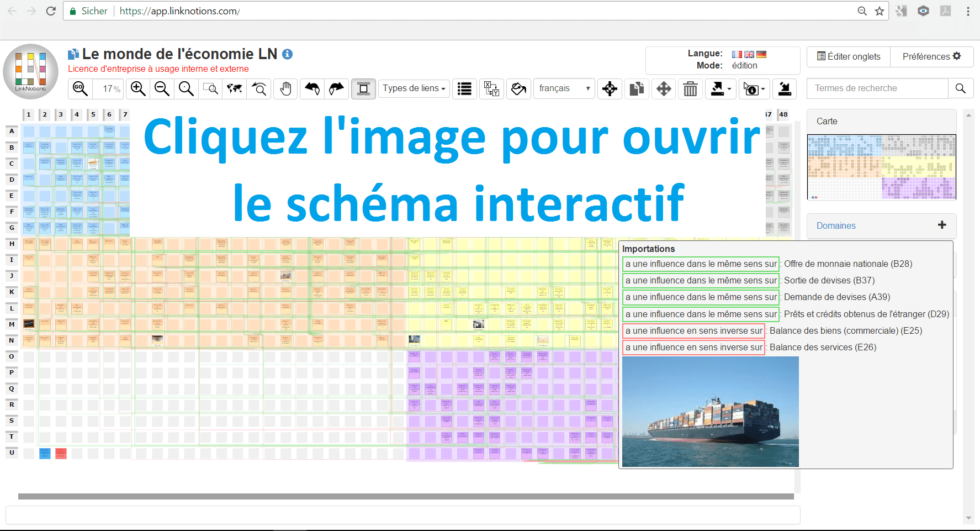The height and width of the screenshot is (531, 980).
Task: Switch language with the British flag
Action: 749,54
